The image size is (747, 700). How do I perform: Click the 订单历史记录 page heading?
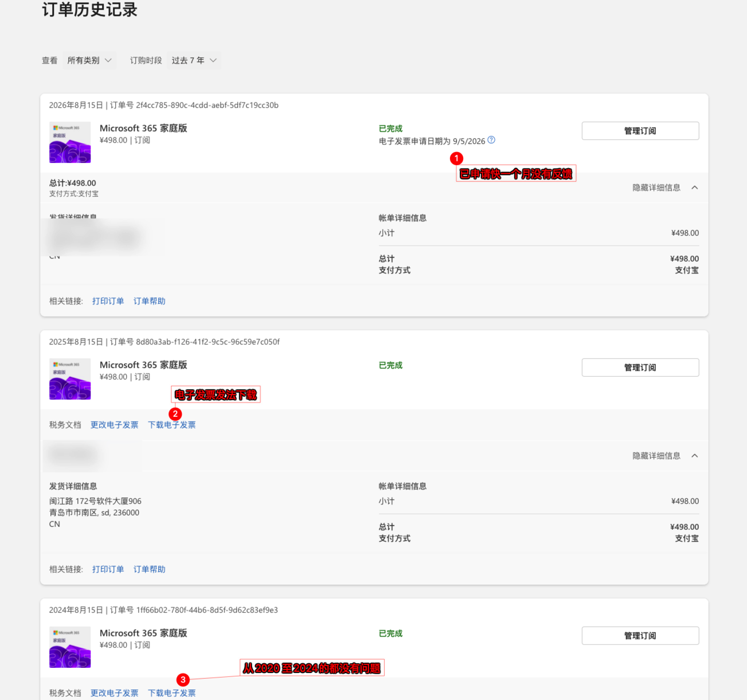coord(90,10)
